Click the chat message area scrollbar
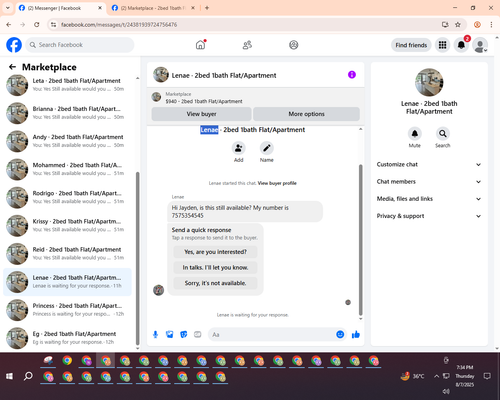The width and height of the screenshot is (500, 400). click(x=360, y=240)
